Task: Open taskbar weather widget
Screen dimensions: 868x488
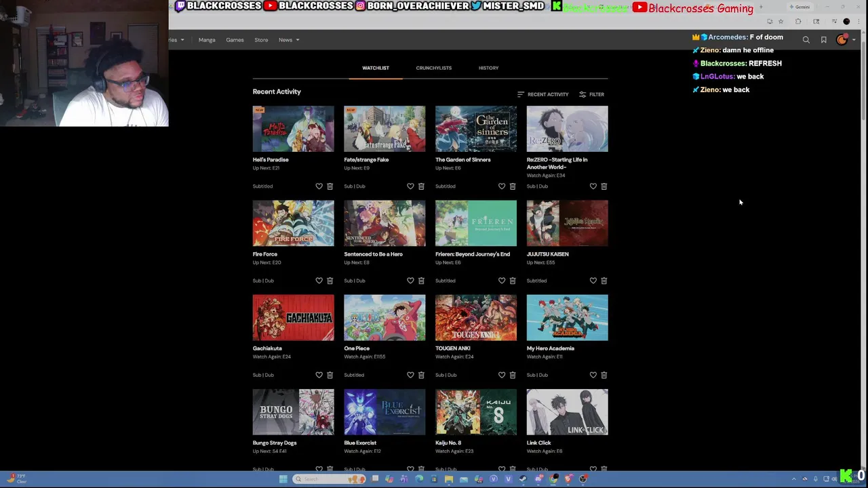Action: tap(17, 479)
